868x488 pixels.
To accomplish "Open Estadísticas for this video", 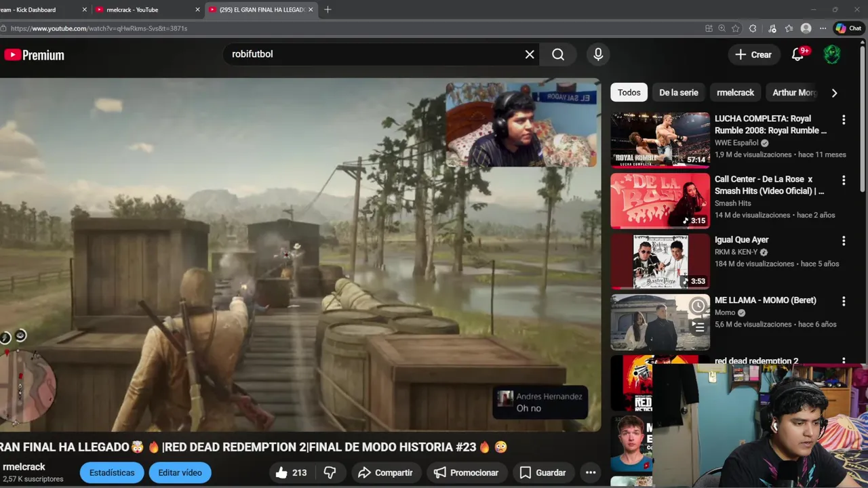I will pos(112,472).
